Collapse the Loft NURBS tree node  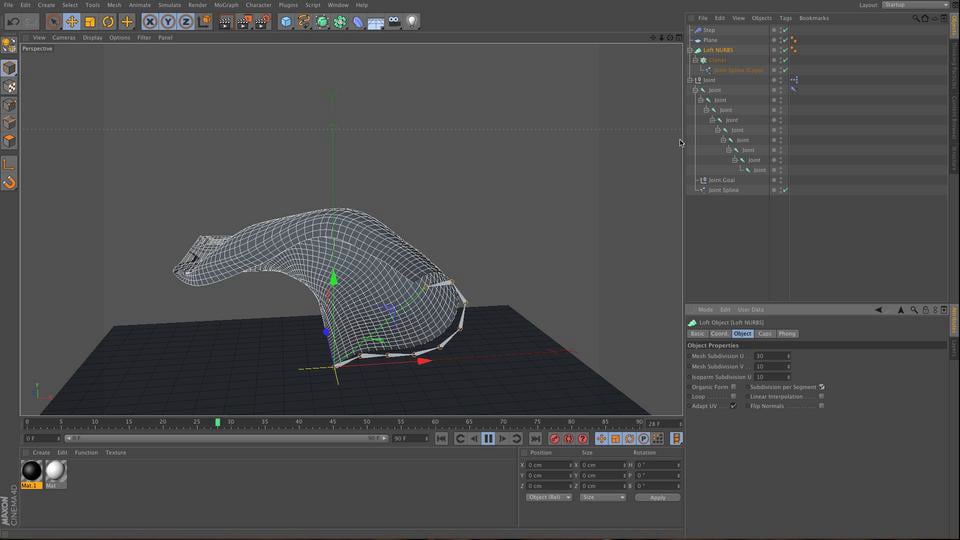pos(690,50)
